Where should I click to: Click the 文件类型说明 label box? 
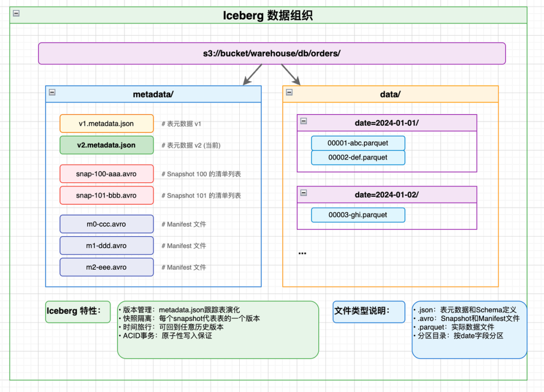point(369,312)
